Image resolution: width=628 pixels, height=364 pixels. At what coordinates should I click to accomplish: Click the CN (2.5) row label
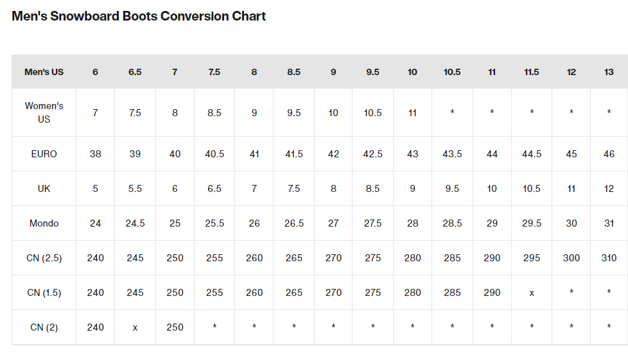pos(44,258)
